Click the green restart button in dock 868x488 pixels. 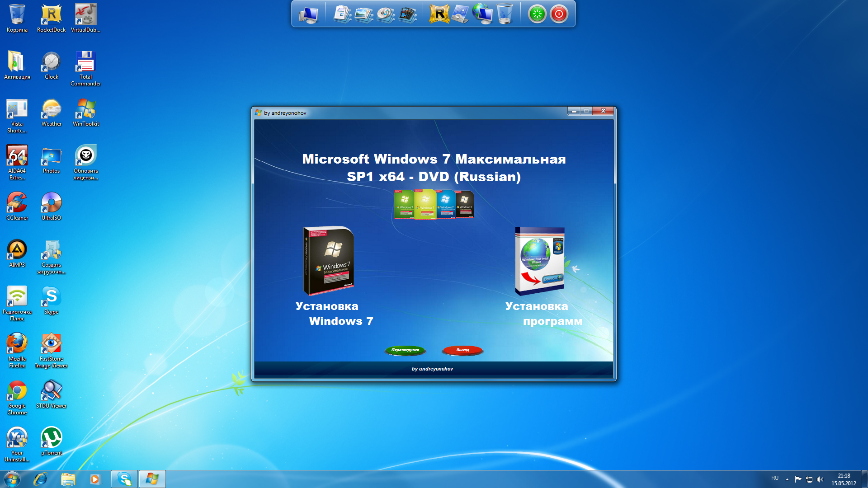[x=537, y=14]
